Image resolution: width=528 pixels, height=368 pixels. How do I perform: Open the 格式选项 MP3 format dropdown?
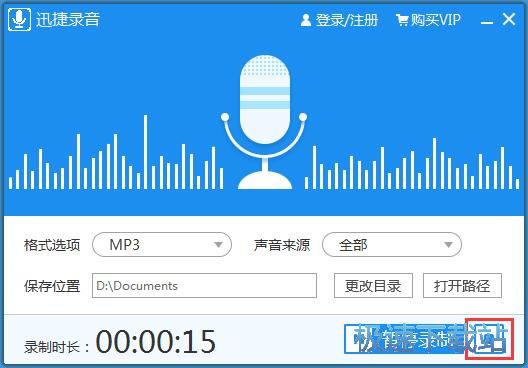(x=162, y=244)
